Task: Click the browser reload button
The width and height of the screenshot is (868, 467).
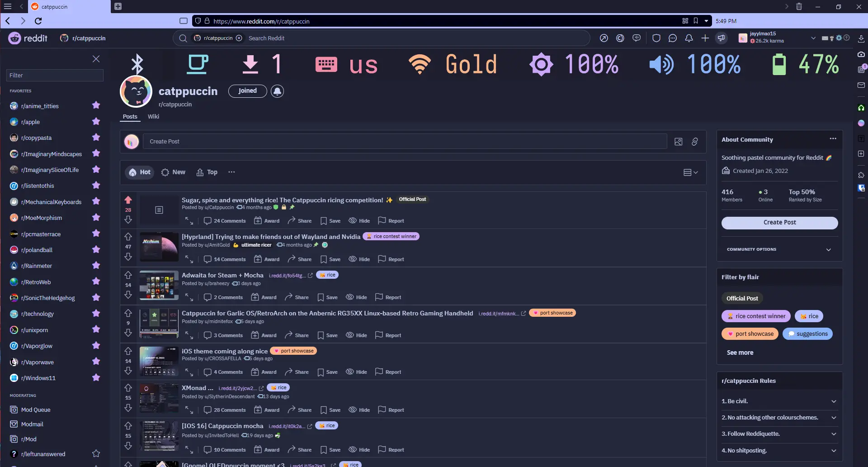Action: pyautogui.click(x=38, y=21)
